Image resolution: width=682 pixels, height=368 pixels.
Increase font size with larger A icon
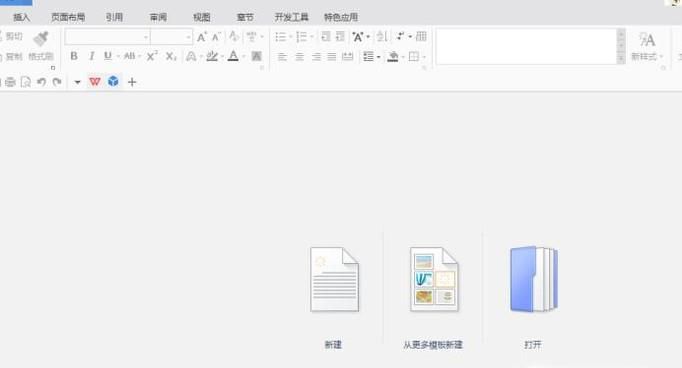[201, 37]
